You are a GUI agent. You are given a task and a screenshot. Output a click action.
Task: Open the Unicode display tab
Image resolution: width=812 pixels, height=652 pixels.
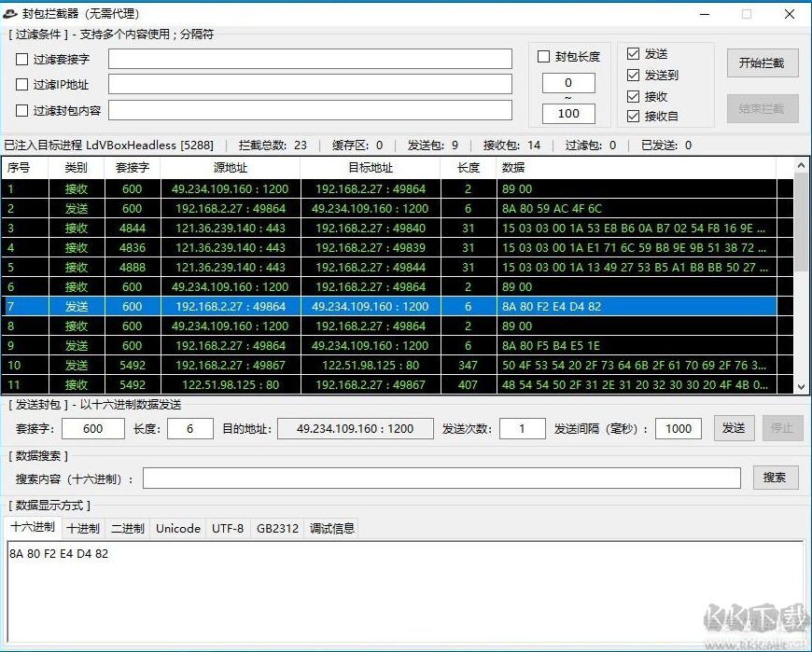coord(177,528)
